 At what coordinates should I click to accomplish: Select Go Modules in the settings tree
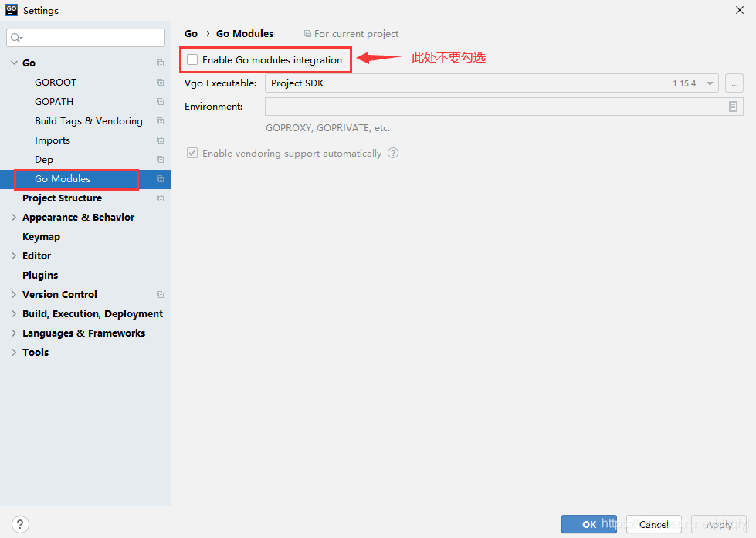(63, 179)
